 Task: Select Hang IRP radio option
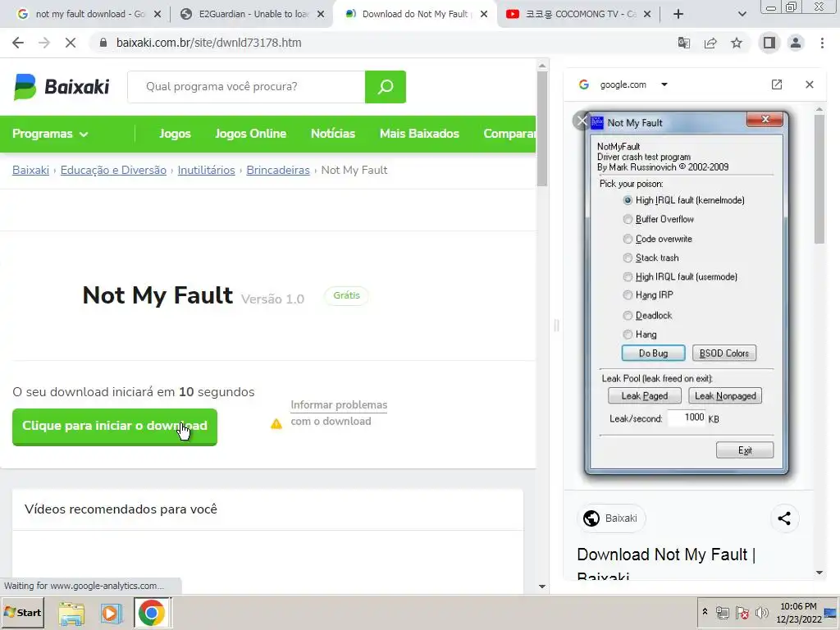[x=628, y=294]
